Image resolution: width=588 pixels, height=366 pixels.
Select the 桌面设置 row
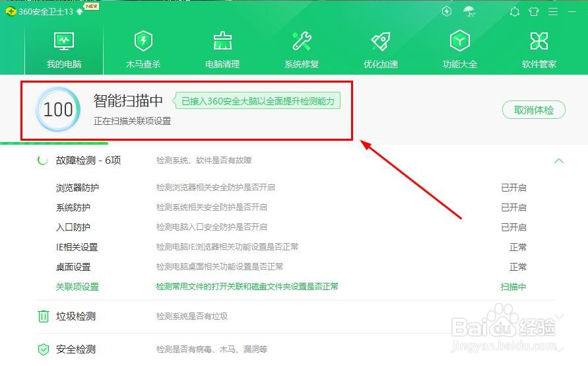291,267
